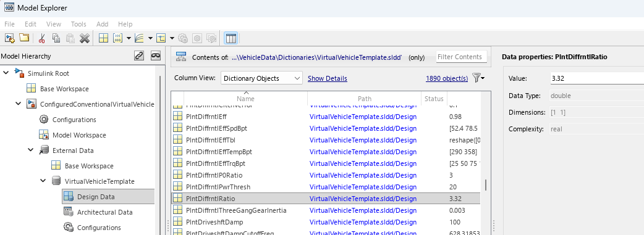Image resolution: width=644 pixels, height=235 pixels.
Task: Select Base Workspace under External Data
Action: (89, 166)
